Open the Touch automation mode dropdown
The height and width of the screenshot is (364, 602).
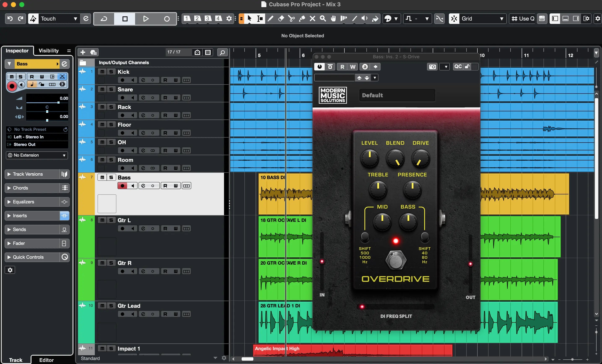[x=74, y=18]
